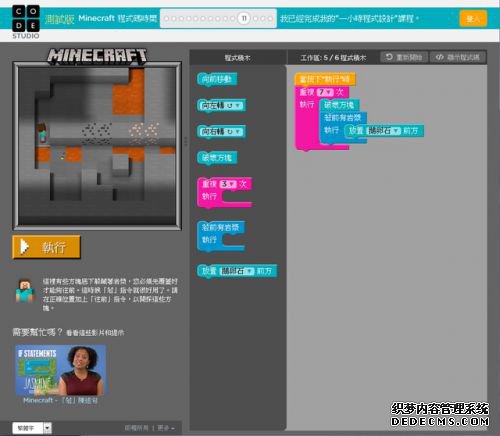Select the blue 若前有岩漿 if-lava block in the toolbox

pyautogui.click(x=221, y=236)
